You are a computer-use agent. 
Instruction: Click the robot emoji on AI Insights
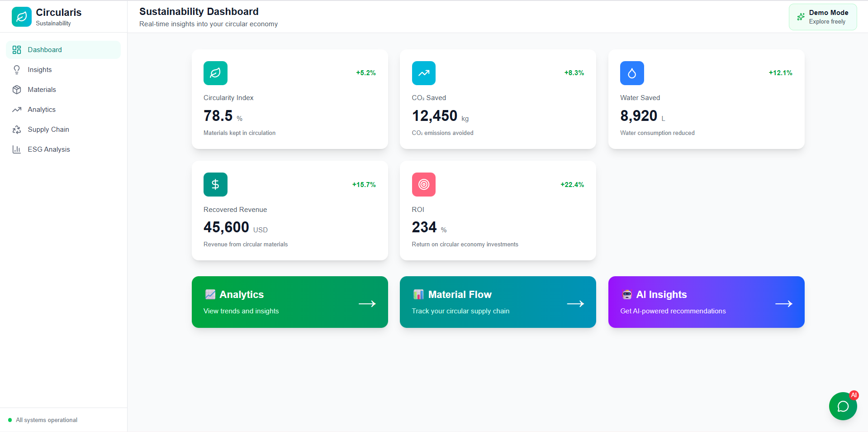click(x=627, y=294)
